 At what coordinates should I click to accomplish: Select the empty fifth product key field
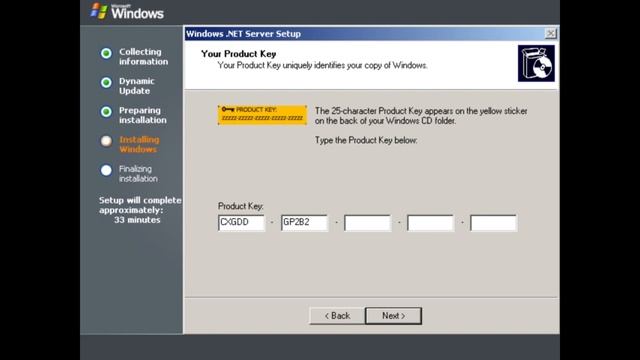tap(493, 222)
